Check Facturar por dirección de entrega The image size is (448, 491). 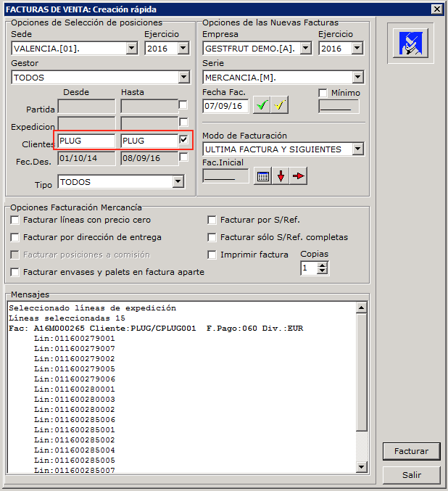click(x=15, y=237)
